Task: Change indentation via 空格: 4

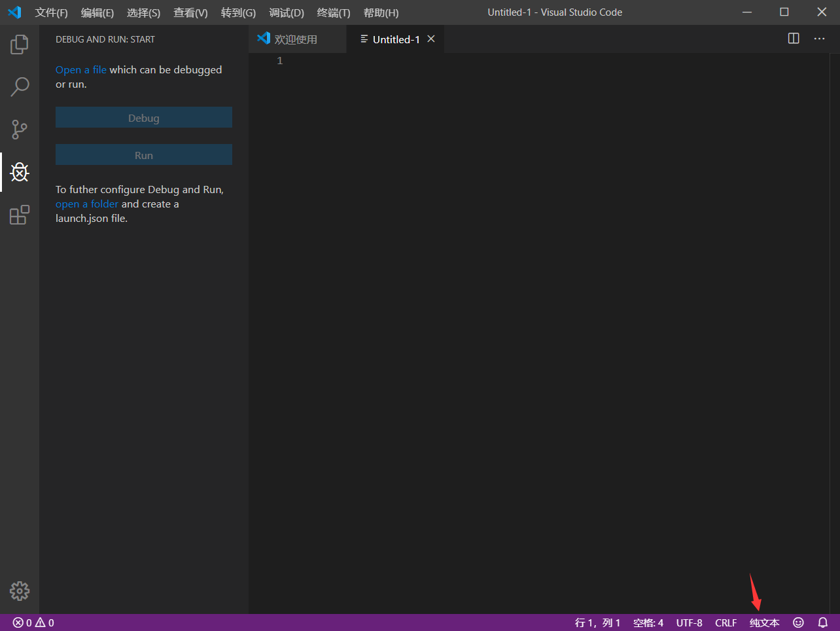Action: (648, 622)
